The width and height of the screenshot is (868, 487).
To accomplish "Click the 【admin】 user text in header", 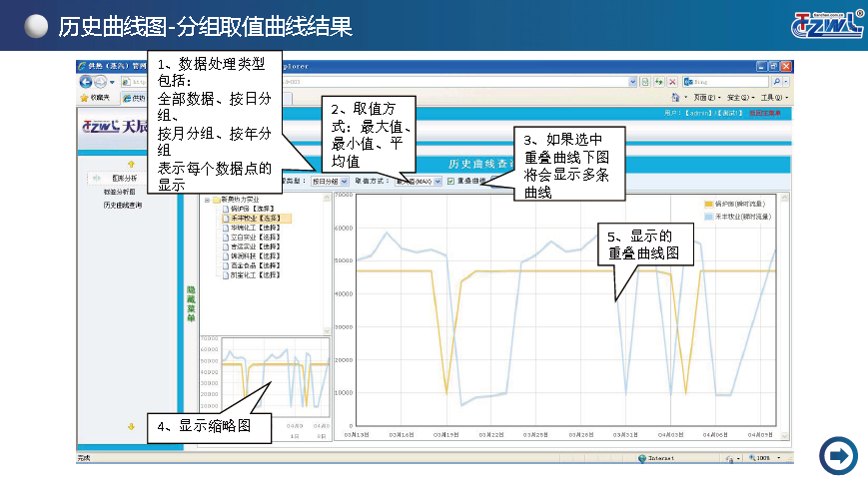I will pos(700,114).
